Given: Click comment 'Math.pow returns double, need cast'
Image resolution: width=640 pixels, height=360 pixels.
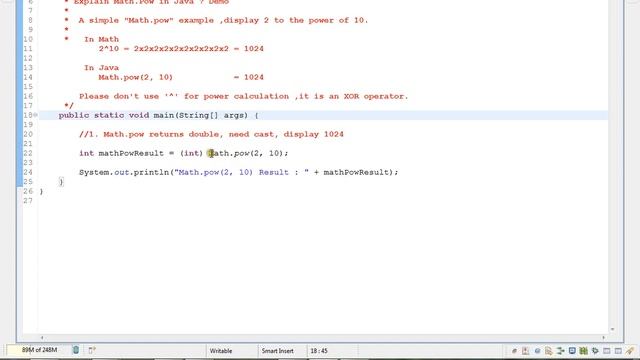Looking at the screenshot, I should point(211,134).
